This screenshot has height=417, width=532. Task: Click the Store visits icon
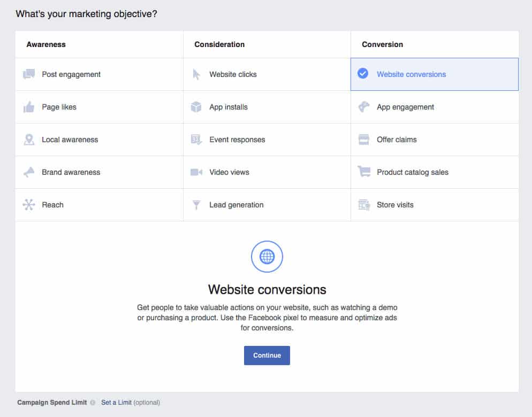pos(364,205)
